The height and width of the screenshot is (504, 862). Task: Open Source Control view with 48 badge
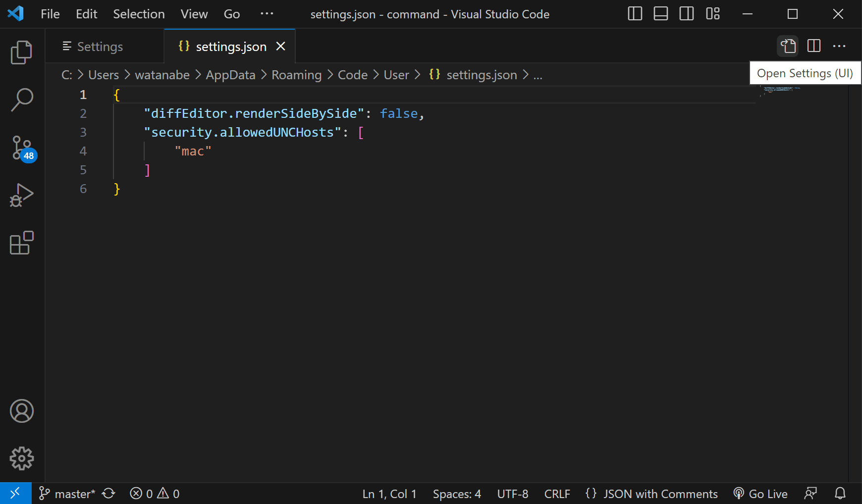click(23, 148)
